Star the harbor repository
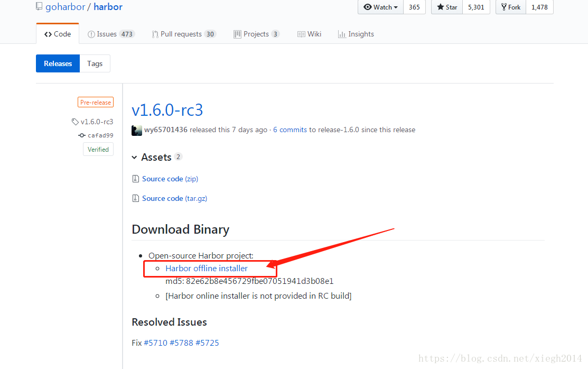The width and height of the screenshot is (588, 369). [x=447, y=7]
